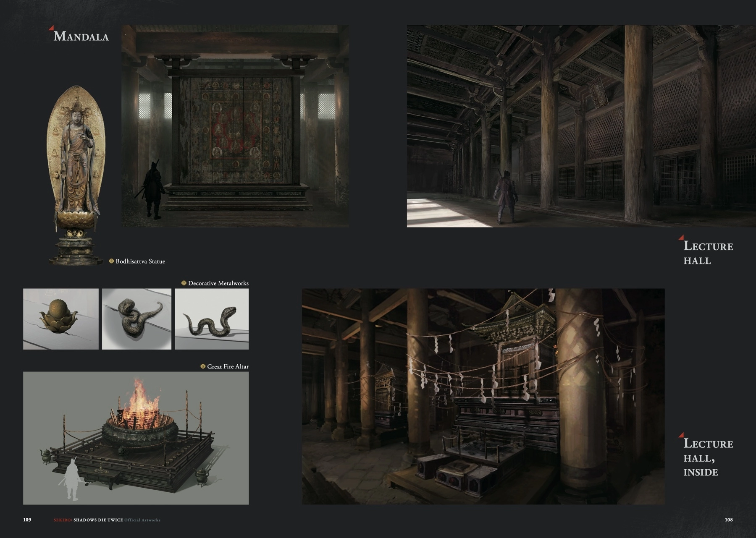The image size is (756, 538).
Task: Open the Lecture Hall pillars painting
Action: pos(581,126)
